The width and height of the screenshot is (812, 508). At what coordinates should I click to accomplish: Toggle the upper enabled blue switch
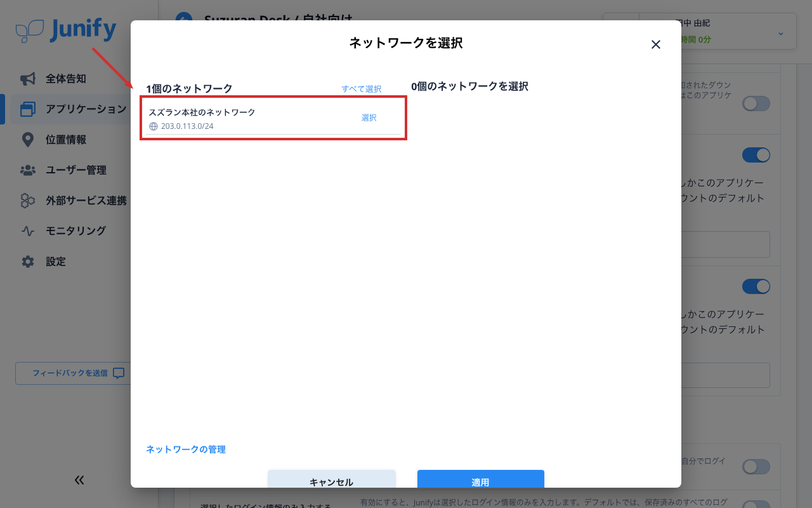756,155
